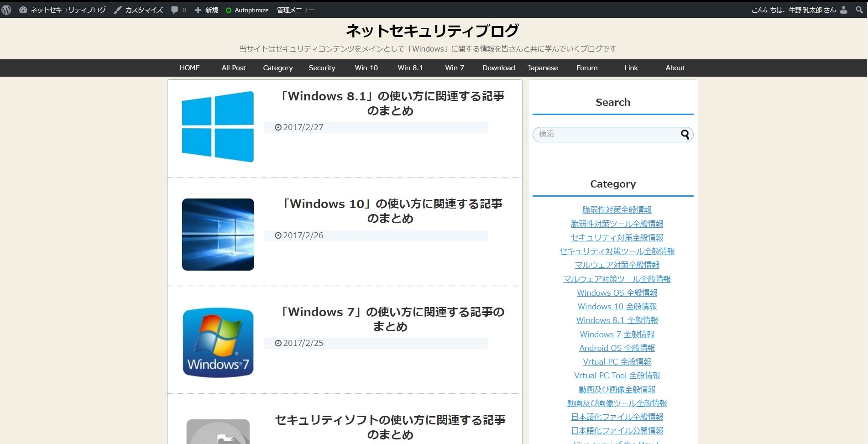Screen dimensions: 868x444
Task: Open the Windows 7 logo thumbnail
Action: point(218,343)
